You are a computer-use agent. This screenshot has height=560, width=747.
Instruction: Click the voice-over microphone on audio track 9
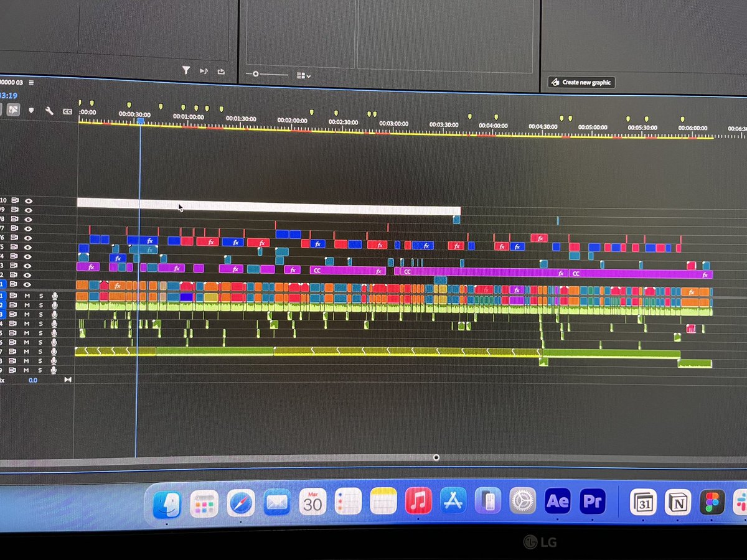click(x=54, y=370)
